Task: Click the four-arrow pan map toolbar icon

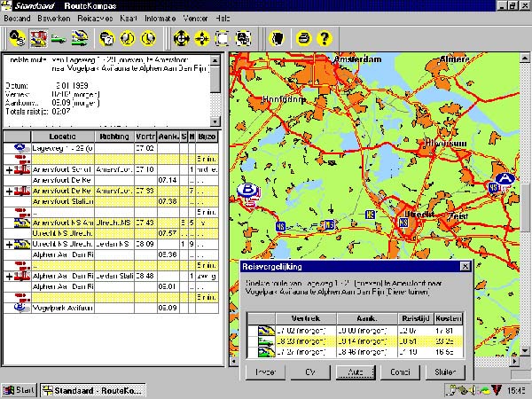Action: [x=182, y=38]
